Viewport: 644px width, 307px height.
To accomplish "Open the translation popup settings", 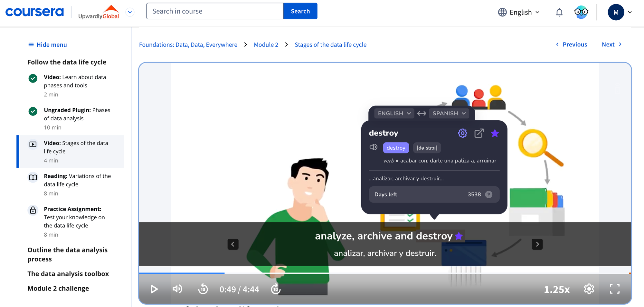I will pyautogui.click(x=462, y=133).
